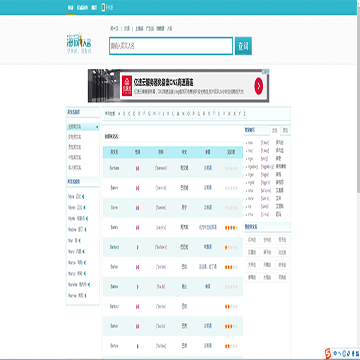The height and width of the screenshot is (360, 360).
Task: Click the teal search button next to input
Action: 243,46
